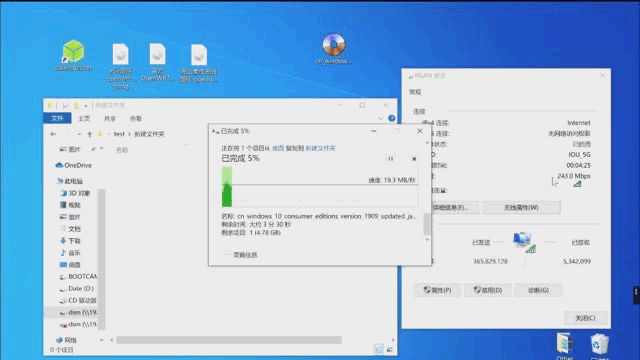640x360 pixels.
Task: Open 音乐 in the navigation pane
Action: (70, 253)
